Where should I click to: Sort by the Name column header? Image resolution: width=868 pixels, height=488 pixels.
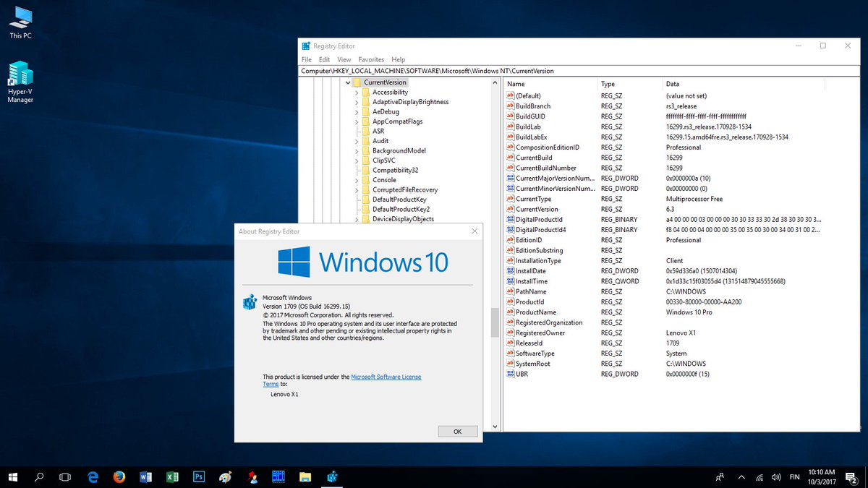tap(550, 84)
